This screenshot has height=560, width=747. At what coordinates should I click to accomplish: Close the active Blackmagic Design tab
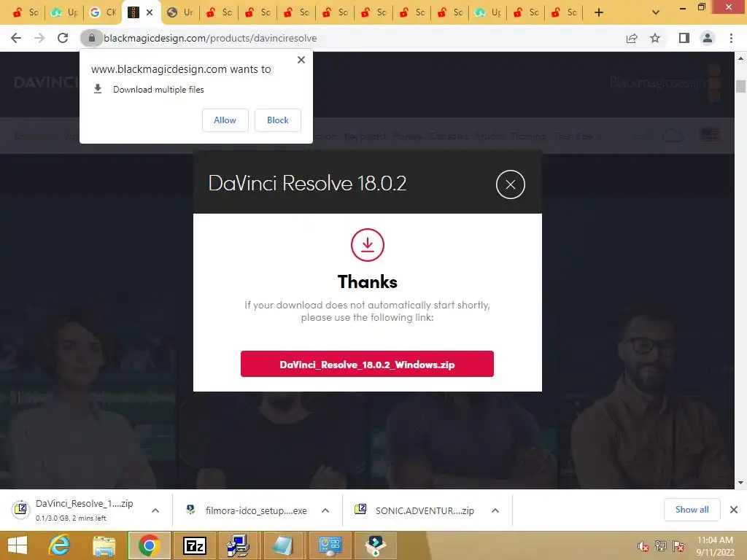(x=150, y=12)
